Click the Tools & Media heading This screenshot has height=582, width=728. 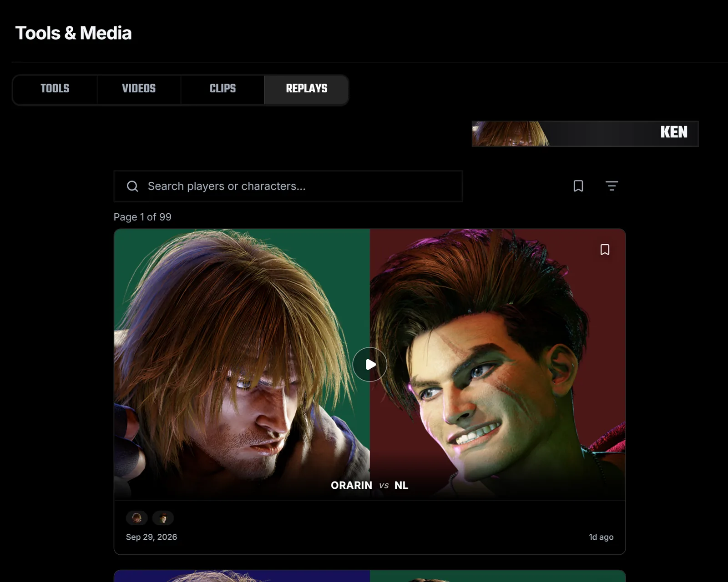(73, 33)
